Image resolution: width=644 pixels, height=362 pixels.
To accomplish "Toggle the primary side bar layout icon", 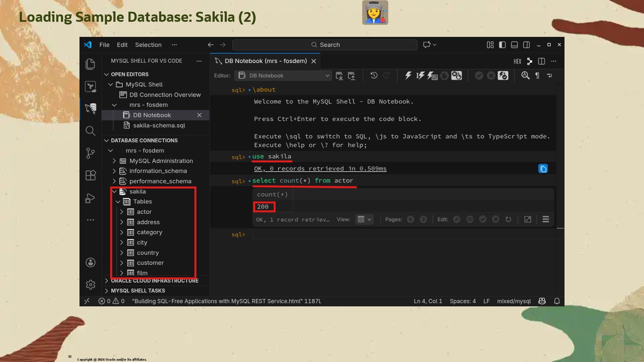I will (502, 45).
